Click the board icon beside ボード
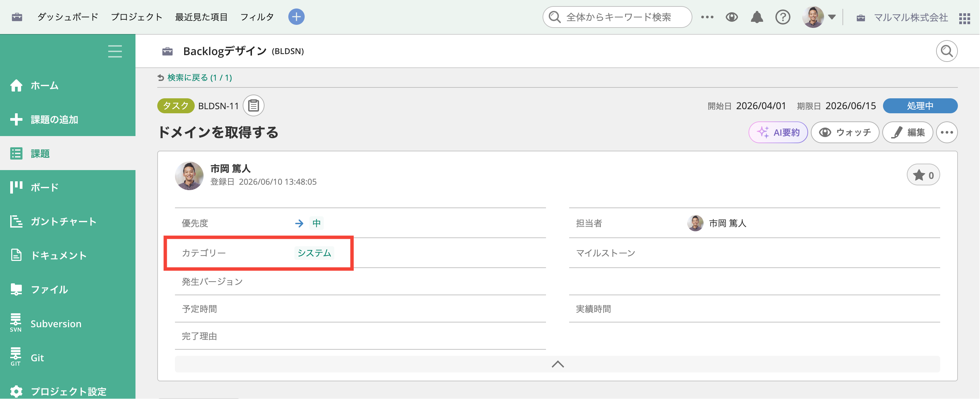The height and width of the screenshot is (399, 980). pos(16,187)
